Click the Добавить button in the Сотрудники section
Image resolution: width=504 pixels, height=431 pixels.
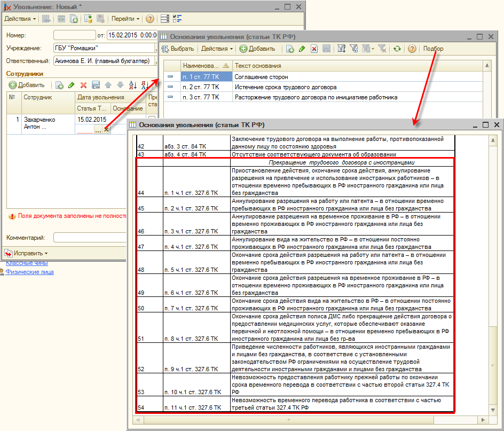coord(27,85)
